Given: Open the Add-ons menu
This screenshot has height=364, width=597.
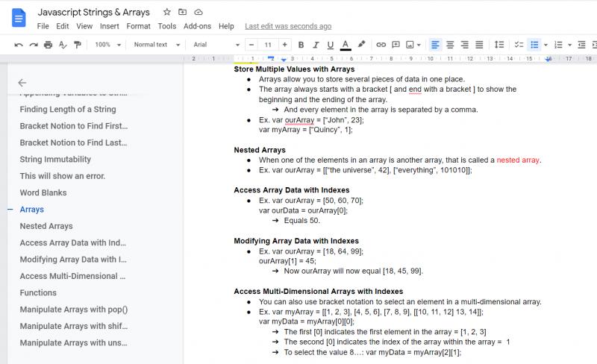Looking at the screenshot, I should coord(197,26).
